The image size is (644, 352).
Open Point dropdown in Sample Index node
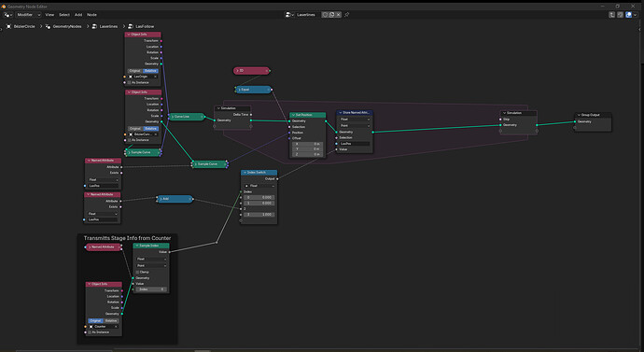(x=151, y=266)
